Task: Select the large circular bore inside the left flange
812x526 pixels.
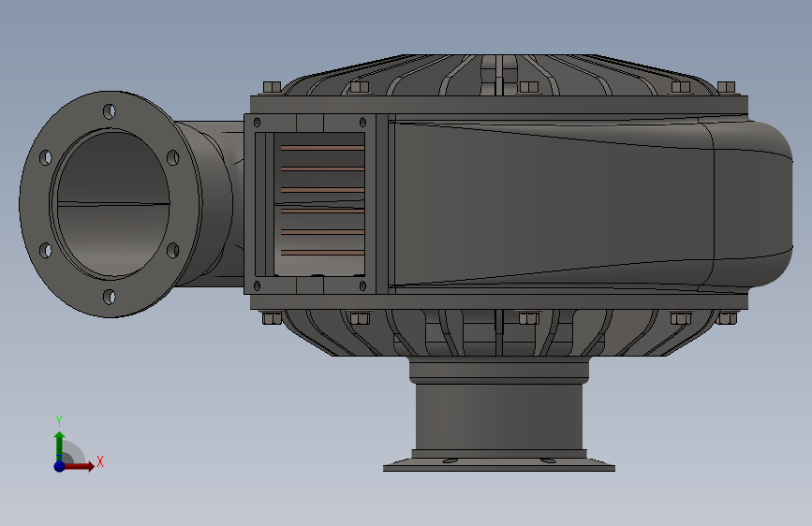Action: [x=113, y=204]
